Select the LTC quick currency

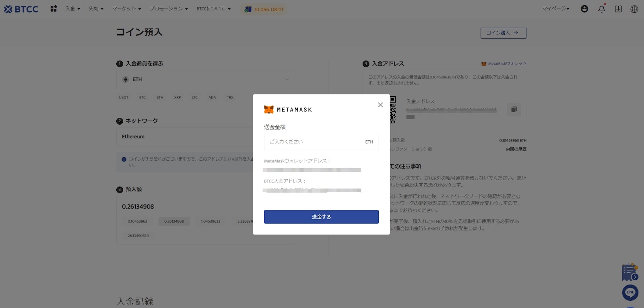[x=195, y=97]
